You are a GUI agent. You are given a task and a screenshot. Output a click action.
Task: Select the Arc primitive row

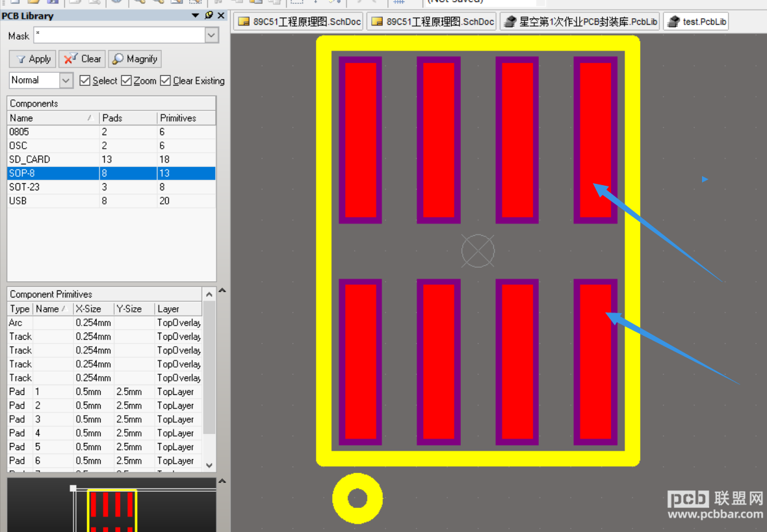[x=105, y=323]
